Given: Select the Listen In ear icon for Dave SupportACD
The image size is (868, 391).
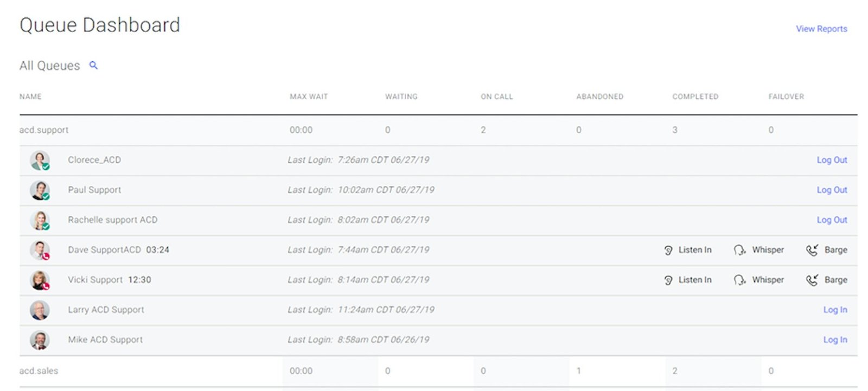Looking at the screenshot, I should (x=668, y=250).
